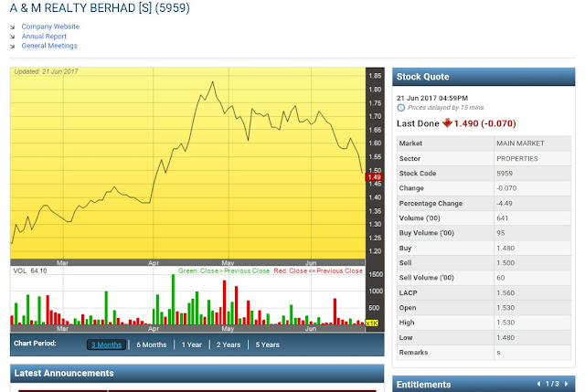Click the red 1.49 price marker on chart axis
This screenshot has width=585, height=392.
374,177
